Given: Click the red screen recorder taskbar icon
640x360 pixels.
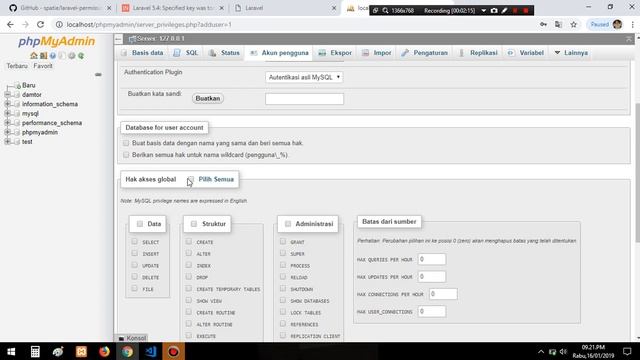Looking at the screenshot, I should [173, 351].
